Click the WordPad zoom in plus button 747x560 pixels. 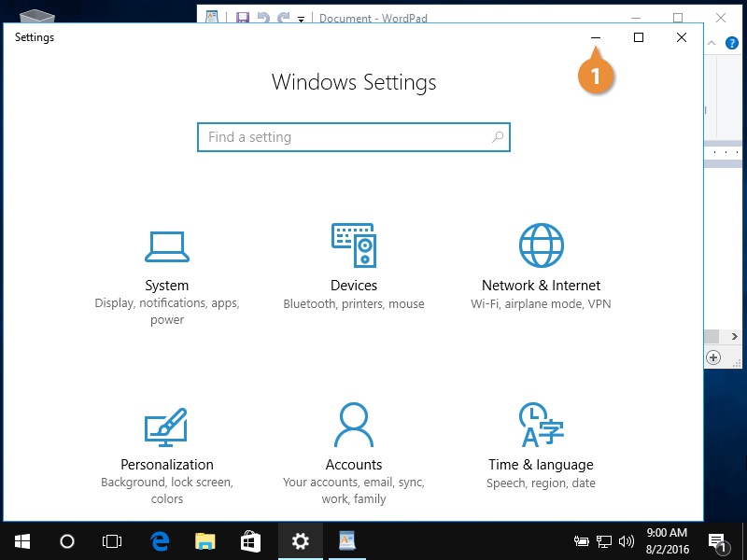[x=713, y=357]
